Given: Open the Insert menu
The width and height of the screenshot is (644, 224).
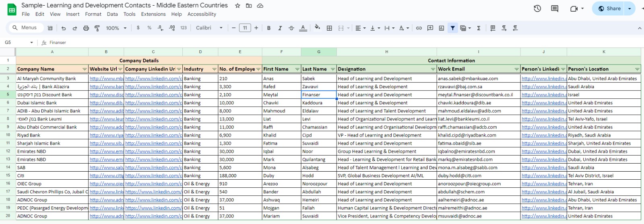Looking at the screenshot, I should pos(73,14).
